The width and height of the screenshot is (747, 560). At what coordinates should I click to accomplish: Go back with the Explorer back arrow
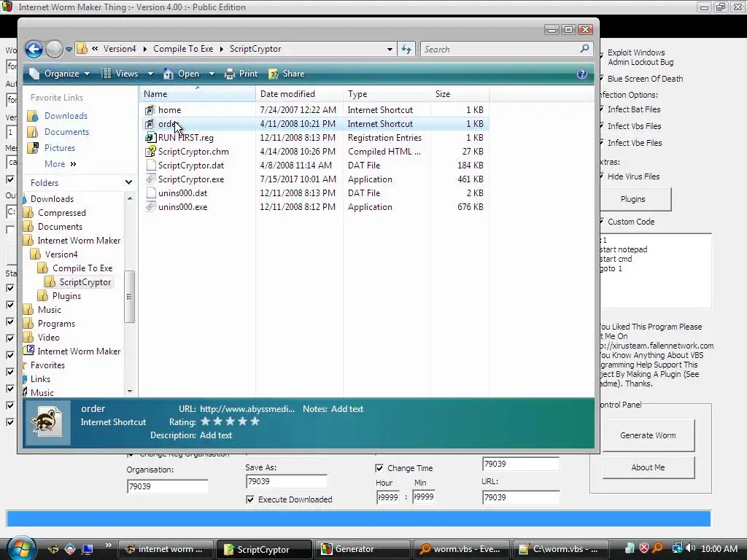coord(34,49)
